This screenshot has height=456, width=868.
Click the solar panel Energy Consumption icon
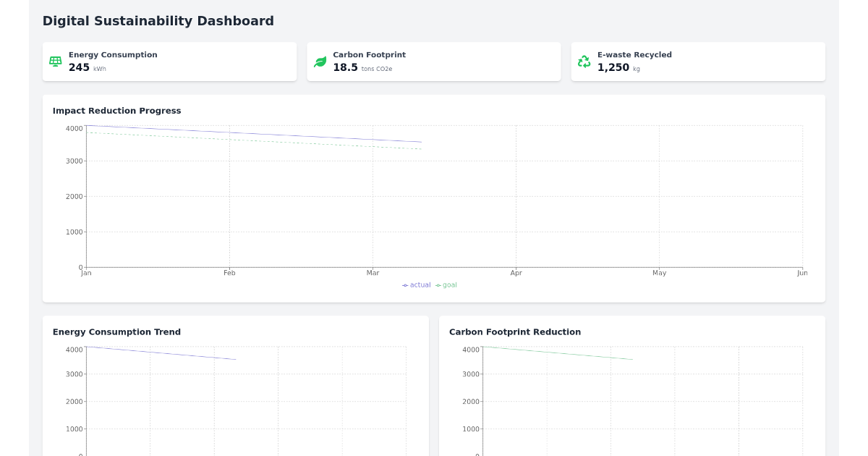(x=55, y=62)
